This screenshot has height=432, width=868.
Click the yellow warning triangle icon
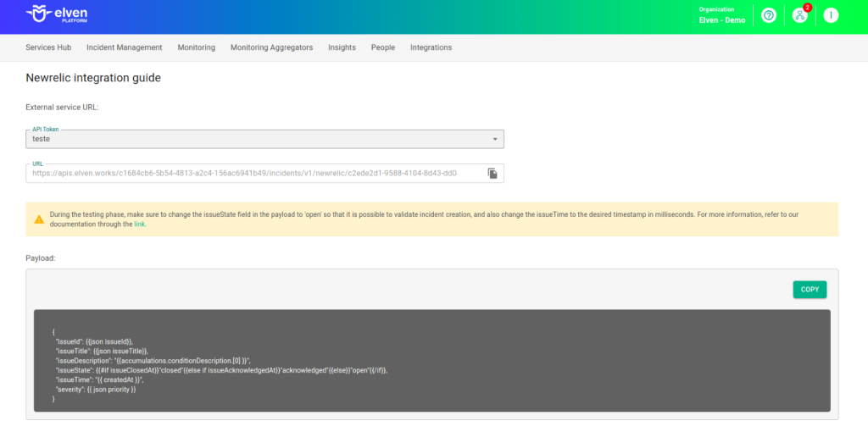tap(39, 219)
